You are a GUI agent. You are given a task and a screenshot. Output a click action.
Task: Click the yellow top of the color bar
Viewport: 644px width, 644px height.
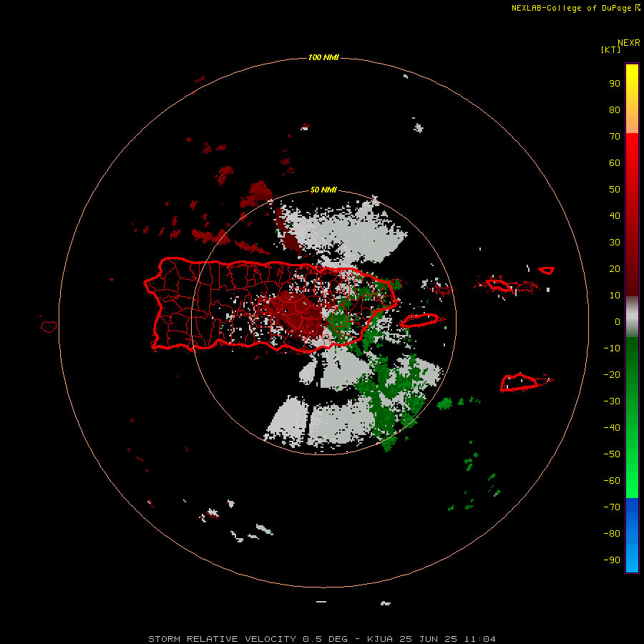(632, 99)
